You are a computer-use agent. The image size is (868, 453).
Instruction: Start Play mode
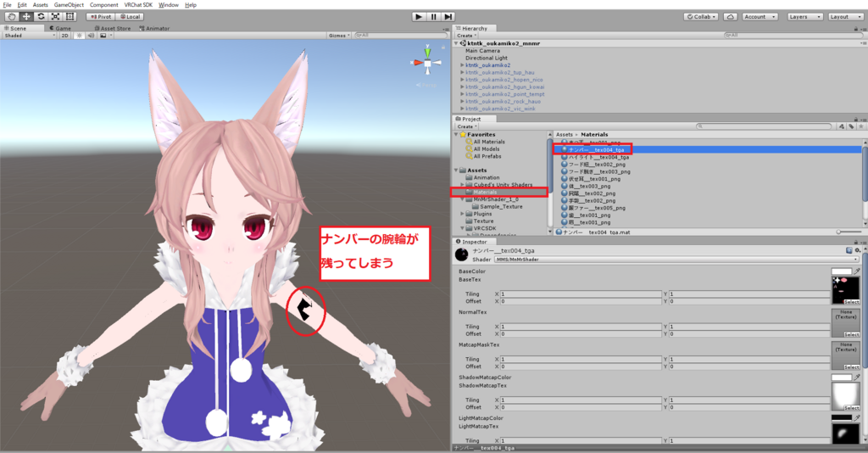click(x=419, y=17)
